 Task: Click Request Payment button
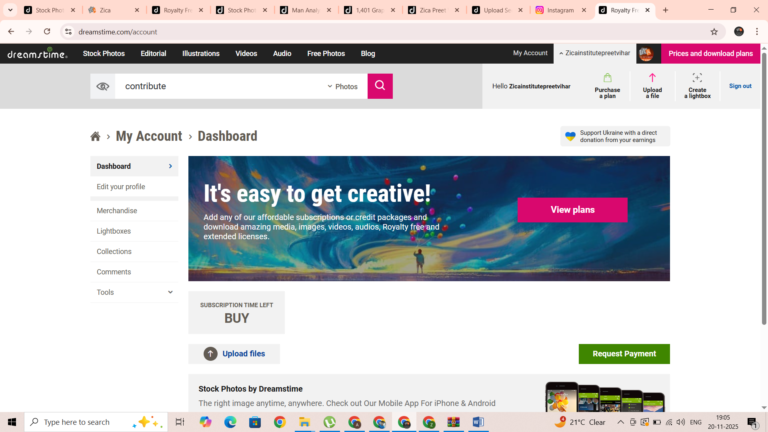pos(624,354)
